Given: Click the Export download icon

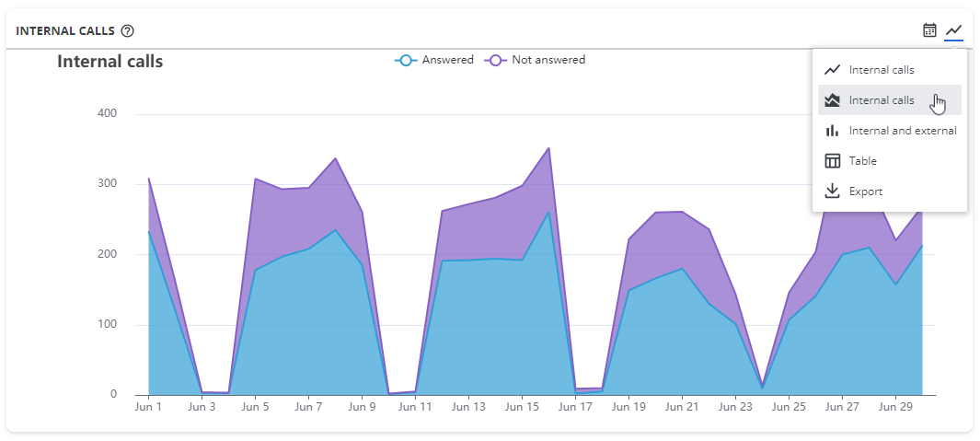Looking at the screenshot, I should (833, 191).
